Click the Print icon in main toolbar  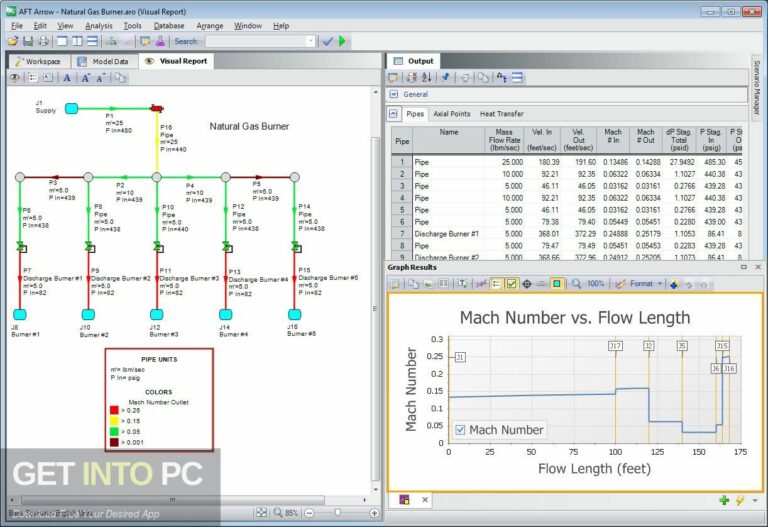pos(44,42)
